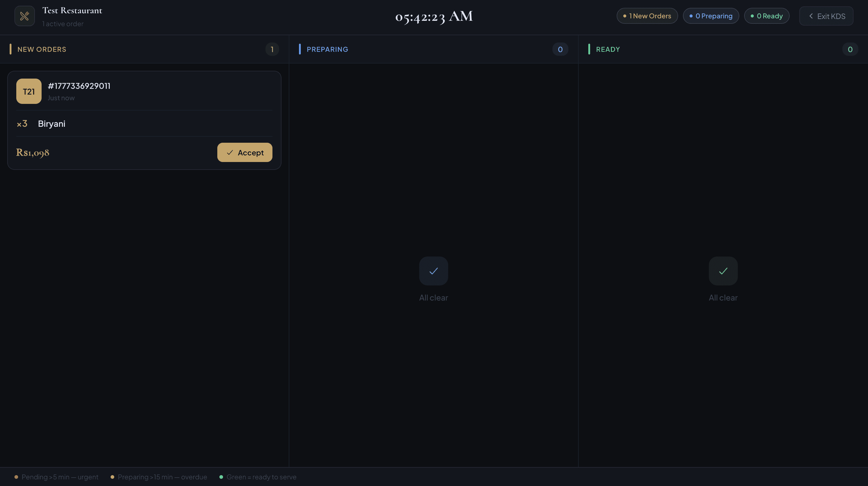Click the 05:42:23 AM clock
This screenshot has height=486, width=868.
pyautogui.click(x=434, y=16)
